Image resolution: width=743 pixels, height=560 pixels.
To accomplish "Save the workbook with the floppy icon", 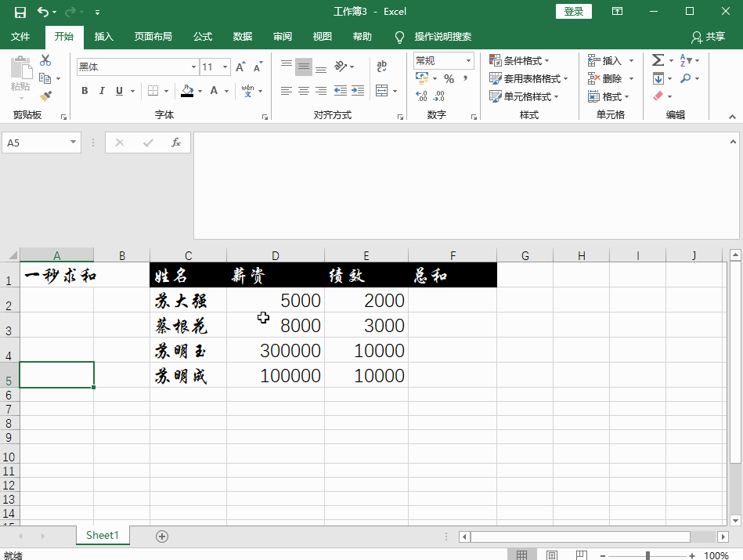I will point(20,12).
